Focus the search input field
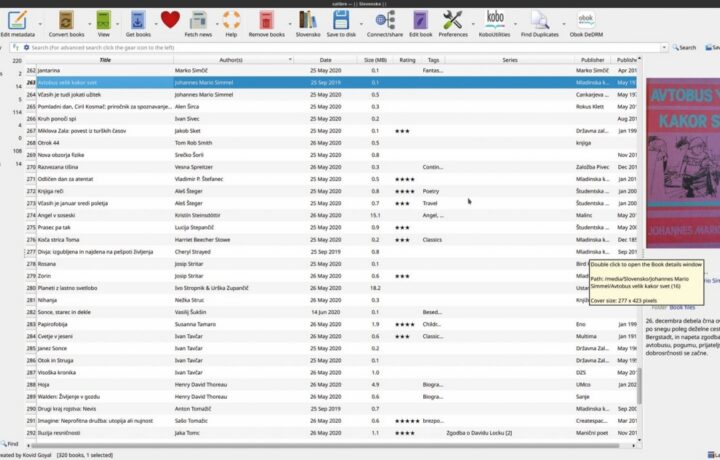 344,48
